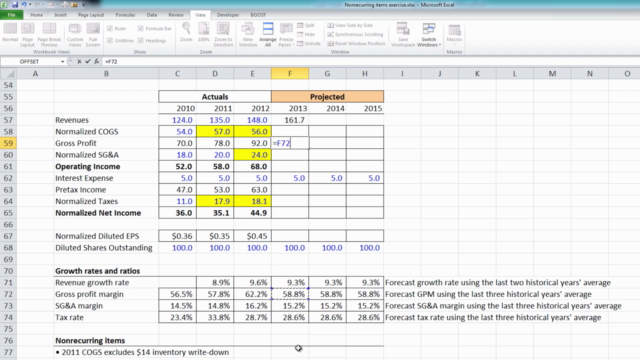
Task: Select column F header
Action: pyautogui.click(x=290, y=73)
